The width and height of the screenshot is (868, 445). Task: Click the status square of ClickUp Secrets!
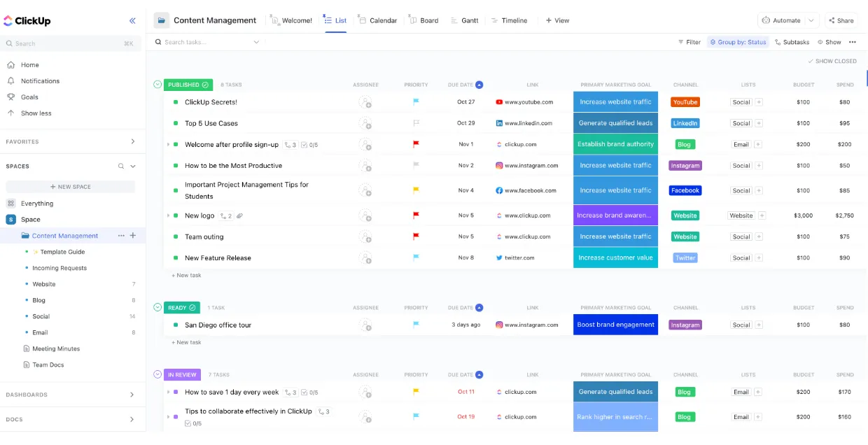(x=176, y=102)
